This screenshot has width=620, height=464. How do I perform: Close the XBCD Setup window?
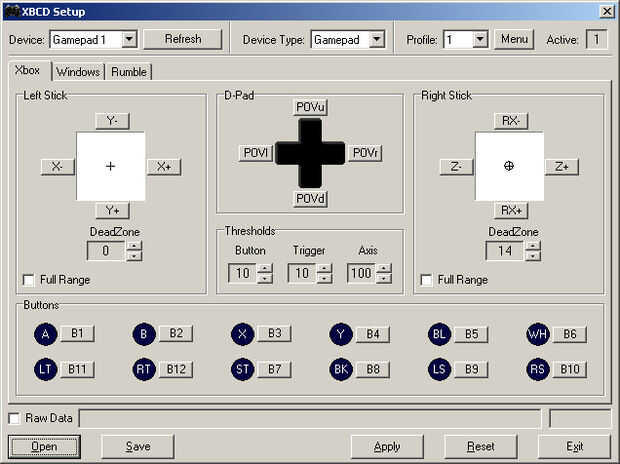(x=607, y=11)
